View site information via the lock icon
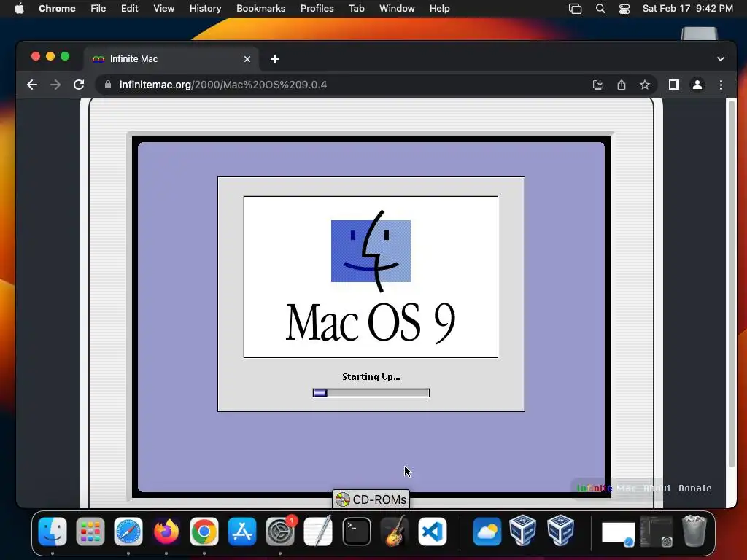Viewport: 747px width, 560px height. [108, 85]
